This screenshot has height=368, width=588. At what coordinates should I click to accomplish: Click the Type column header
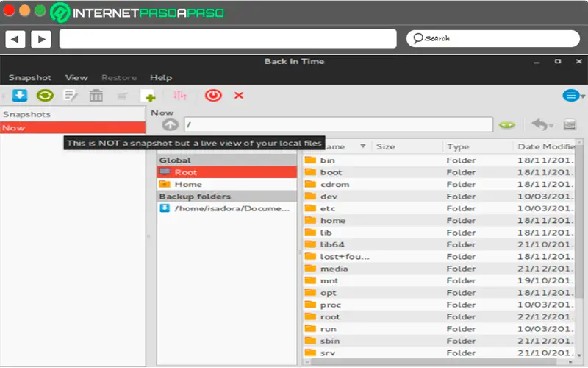point(478,146)
